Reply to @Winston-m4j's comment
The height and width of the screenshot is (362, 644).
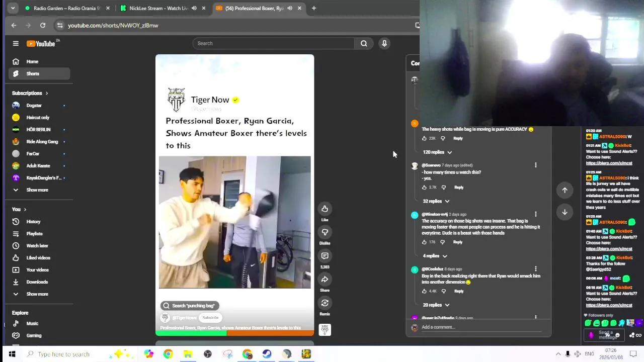[457, 242]
